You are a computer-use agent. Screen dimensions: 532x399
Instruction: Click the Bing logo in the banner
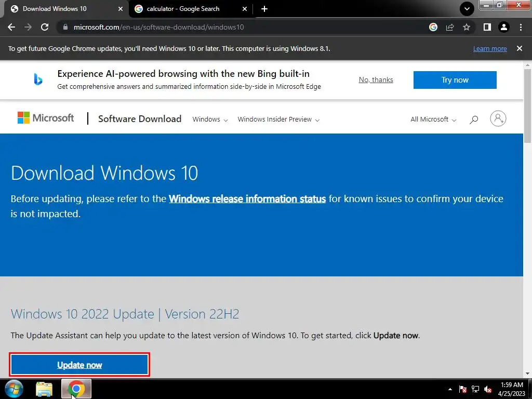pyautogui.click(x=38, y=79)
